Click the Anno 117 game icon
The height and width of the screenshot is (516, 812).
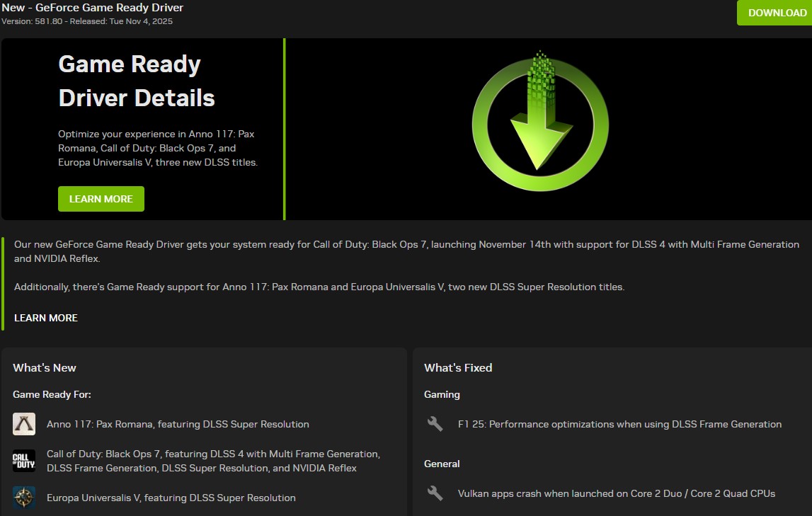(x=24, y=424)
